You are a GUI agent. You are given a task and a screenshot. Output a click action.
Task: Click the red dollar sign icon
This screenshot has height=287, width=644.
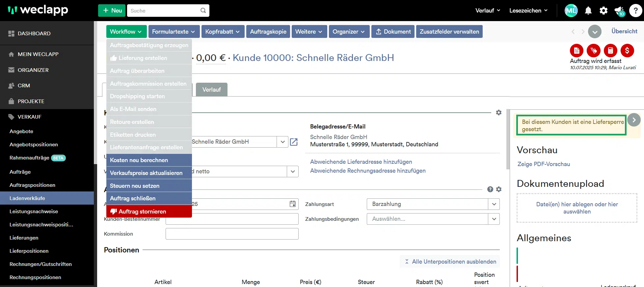tap(627, 50)
